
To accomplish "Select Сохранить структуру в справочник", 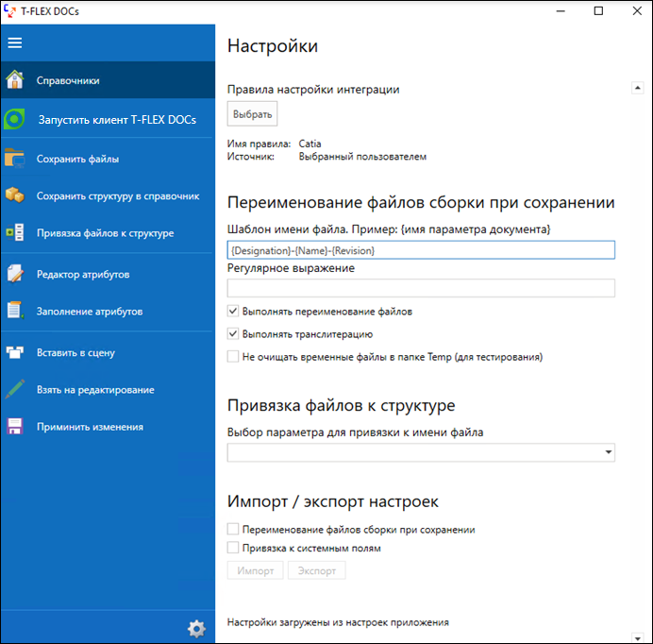I will (x=108, y=195).
